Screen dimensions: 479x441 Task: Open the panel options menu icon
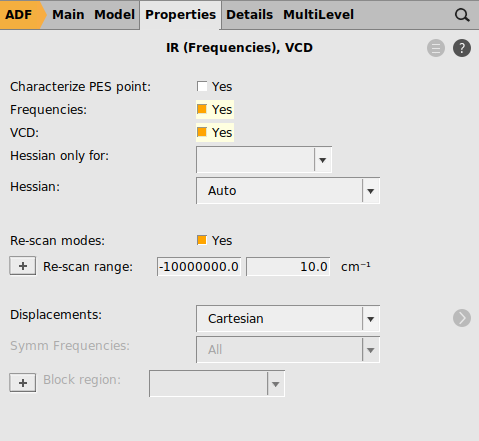tap(436, 48)
